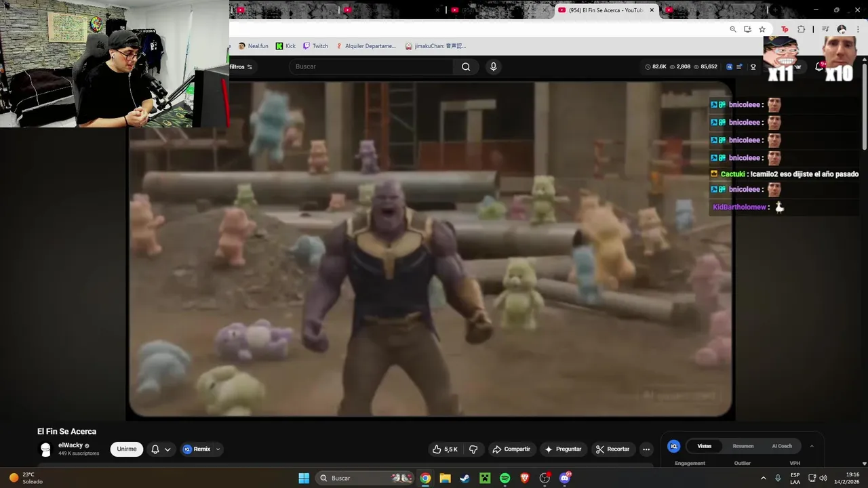Click the trophy icon near stats

point(753,66)
